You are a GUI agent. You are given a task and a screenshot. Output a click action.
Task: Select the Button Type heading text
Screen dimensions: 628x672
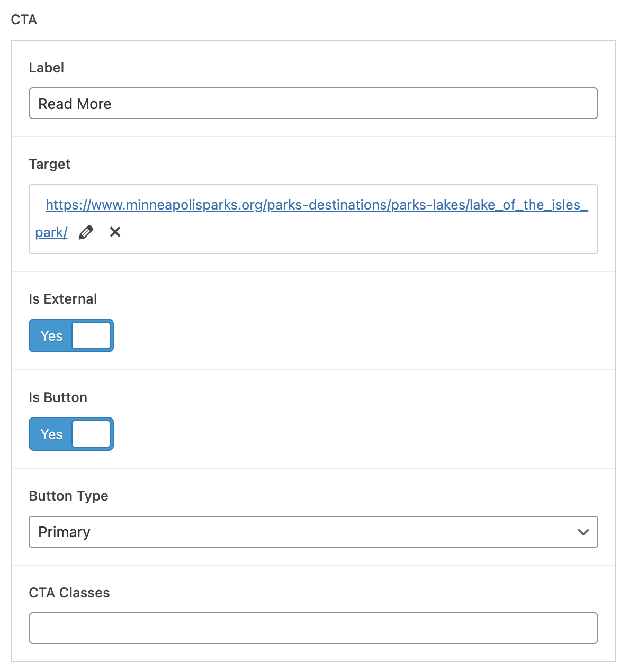pos(69,496)
